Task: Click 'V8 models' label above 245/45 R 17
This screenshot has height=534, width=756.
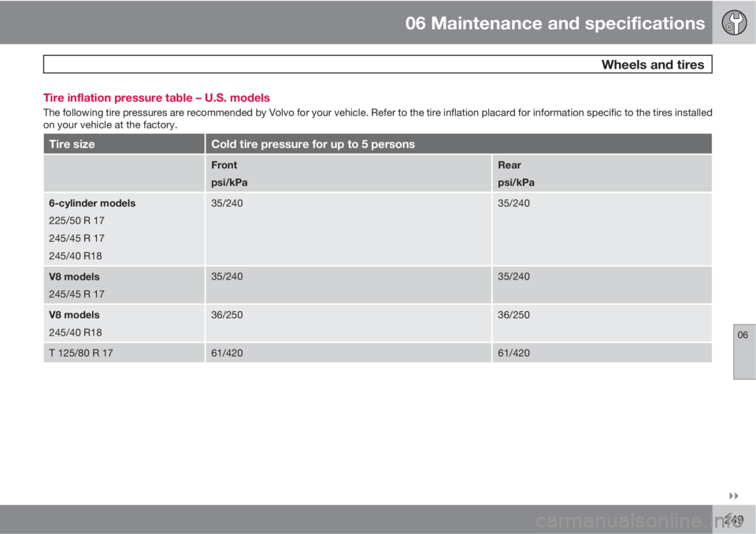Action: tap(74, 277)
